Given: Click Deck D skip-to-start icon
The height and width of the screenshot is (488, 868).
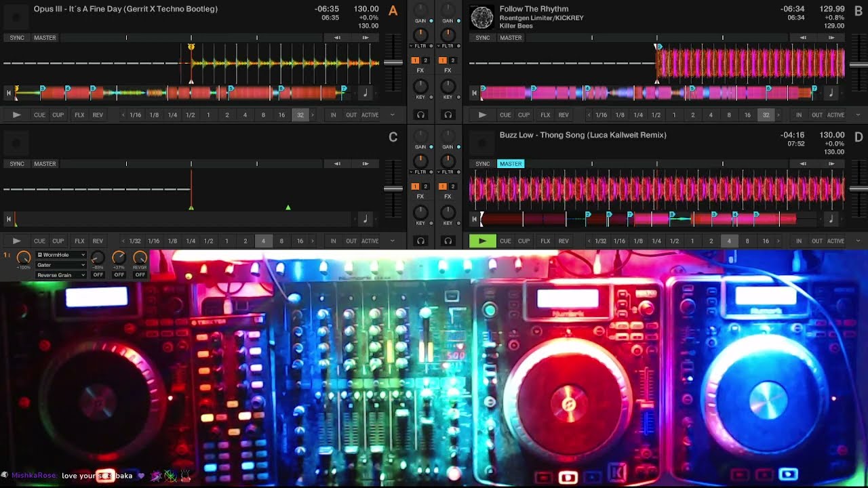Looking at the screenshot, I should click(x=474, y=219).
